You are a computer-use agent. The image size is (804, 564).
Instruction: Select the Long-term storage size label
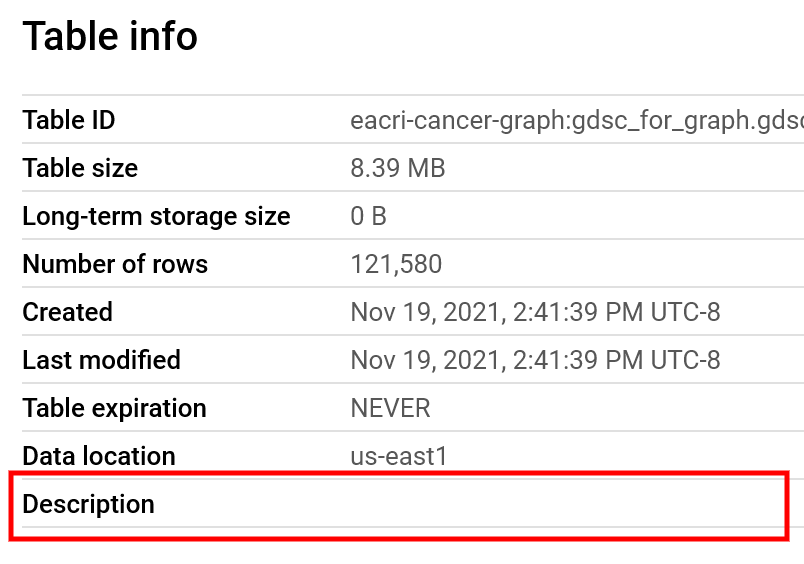coord(156,217)
